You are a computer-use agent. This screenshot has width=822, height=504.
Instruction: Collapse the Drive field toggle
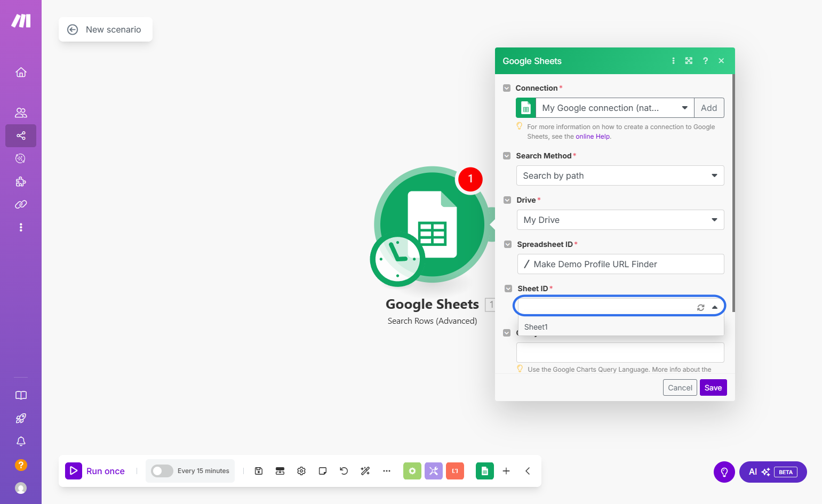507,200
